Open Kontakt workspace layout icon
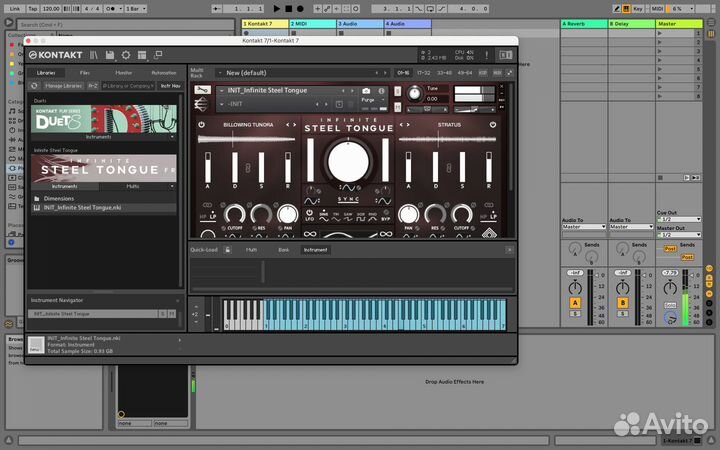Image resolution: width=720 pixels, height=450 pixels. pyautogui.click(x=142, y=55)
